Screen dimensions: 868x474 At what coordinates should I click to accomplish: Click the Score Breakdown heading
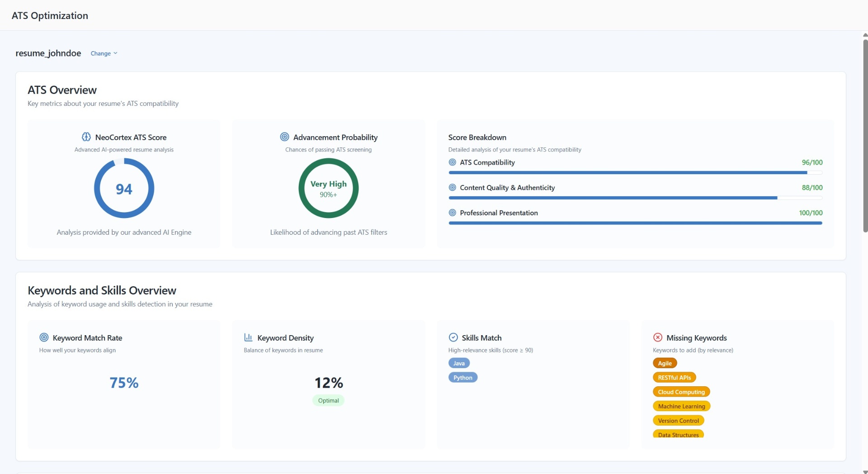(x=477, y=137)
